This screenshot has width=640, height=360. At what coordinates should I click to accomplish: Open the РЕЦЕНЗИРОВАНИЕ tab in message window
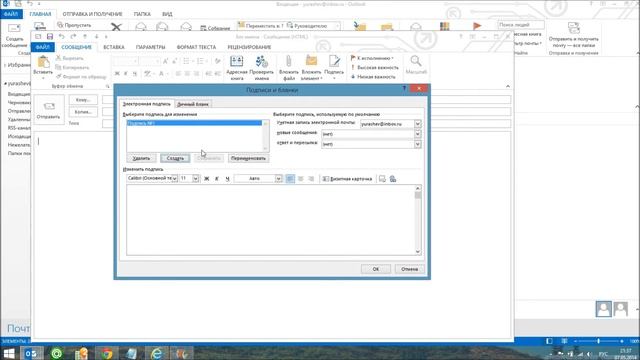pyautogui.click(x=249, y=47)
